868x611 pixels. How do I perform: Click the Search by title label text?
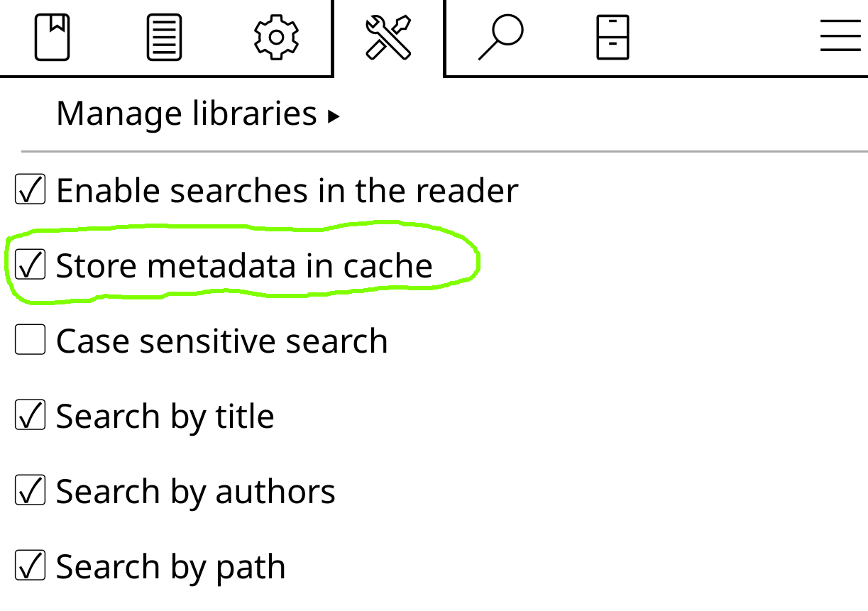(165, 417)
